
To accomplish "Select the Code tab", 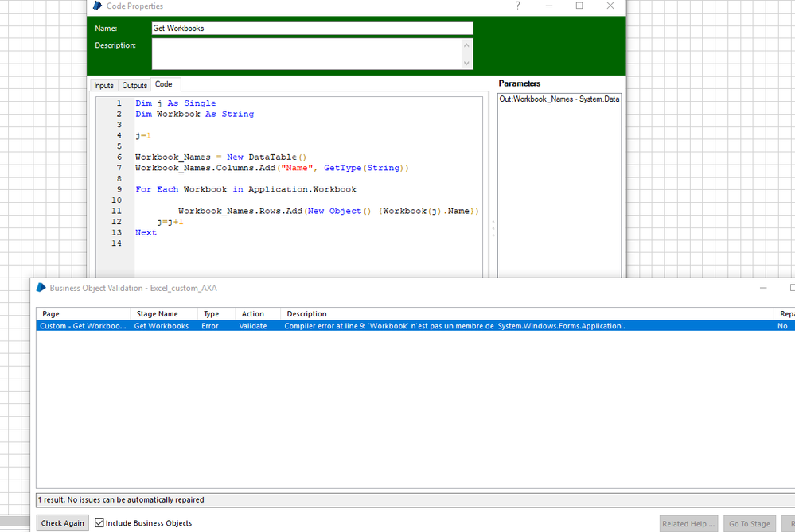I will coord(163,84).
